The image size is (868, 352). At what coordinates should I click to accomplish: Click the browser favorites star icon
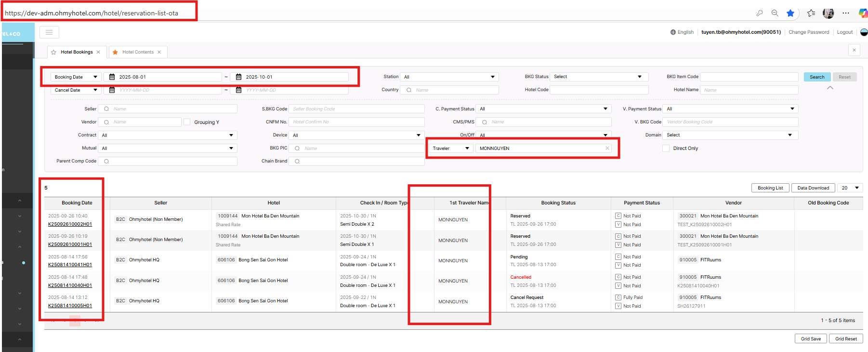790,14
